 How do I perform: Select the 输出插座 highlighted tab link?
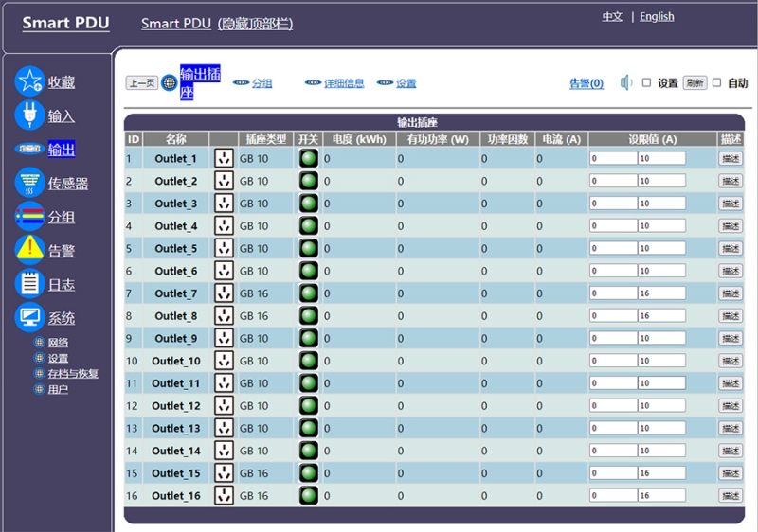click(x=200, y=82)
